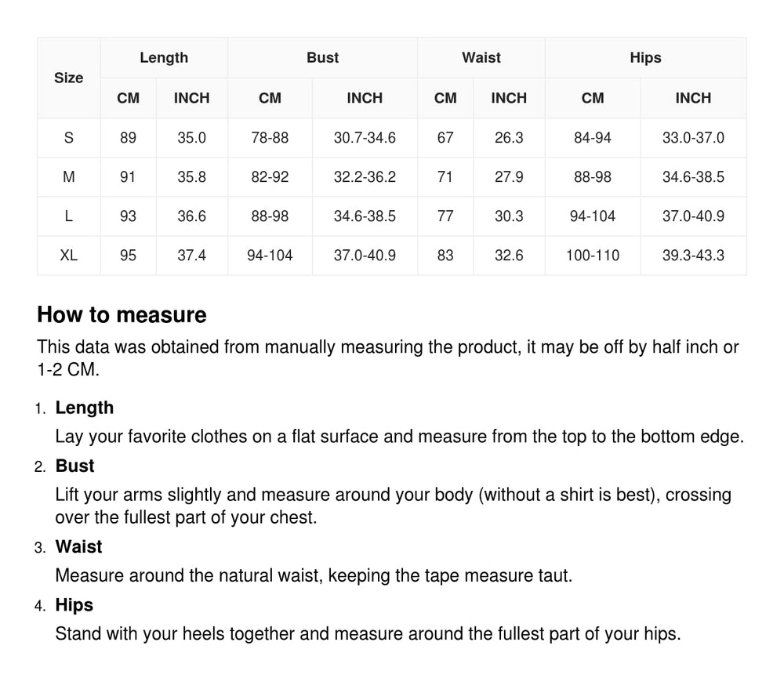This screenshot has height=682, width=784.
Task: Click the S size row label
Action: coord(69,138)
